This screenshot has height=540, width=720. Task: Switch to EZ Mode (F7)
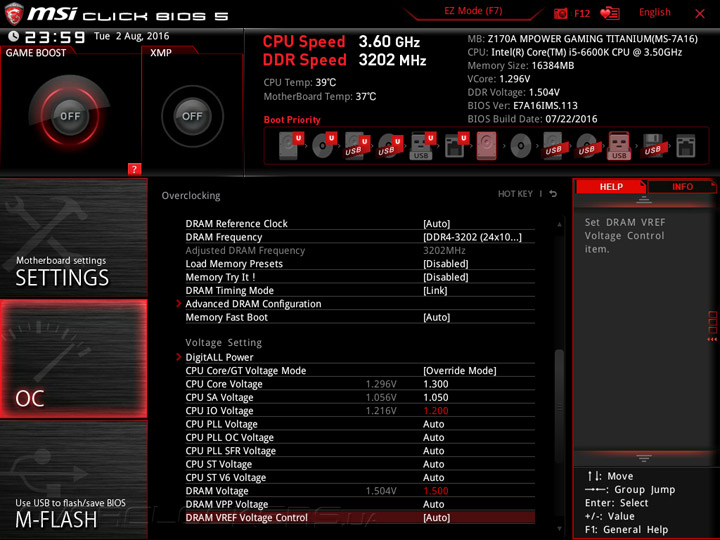point(473,11)
